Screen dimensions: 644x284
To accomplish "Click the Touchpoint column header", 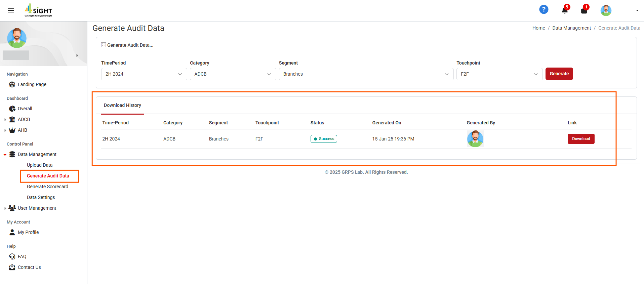I will pyautogui.click(x=267, y=123).
